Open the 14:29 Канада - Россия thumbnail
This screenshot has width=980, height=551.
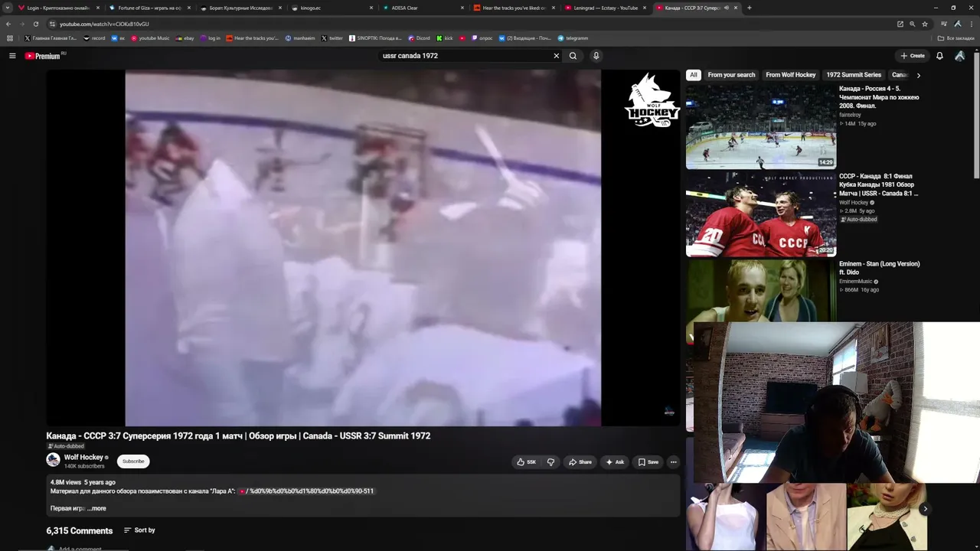tap(761, 126)
